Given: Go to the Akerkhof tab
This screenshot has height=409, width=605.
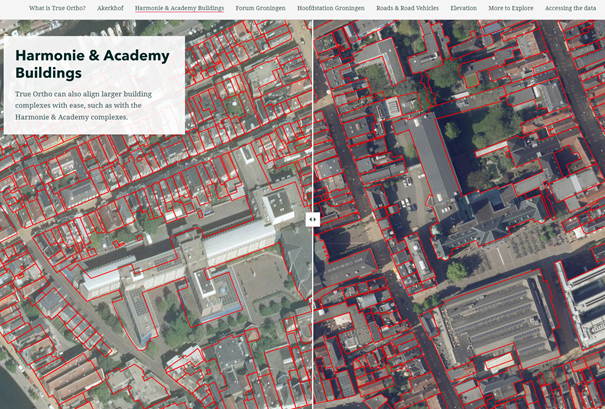Looking at the screenshot, I should pos(110,8).
